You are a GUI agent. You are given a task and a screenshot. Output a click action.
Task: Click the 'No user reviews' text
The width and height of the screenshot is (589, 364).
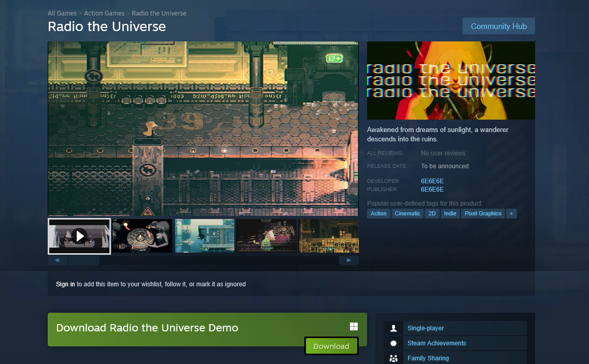pyautogui.click(x=443, y=153)
